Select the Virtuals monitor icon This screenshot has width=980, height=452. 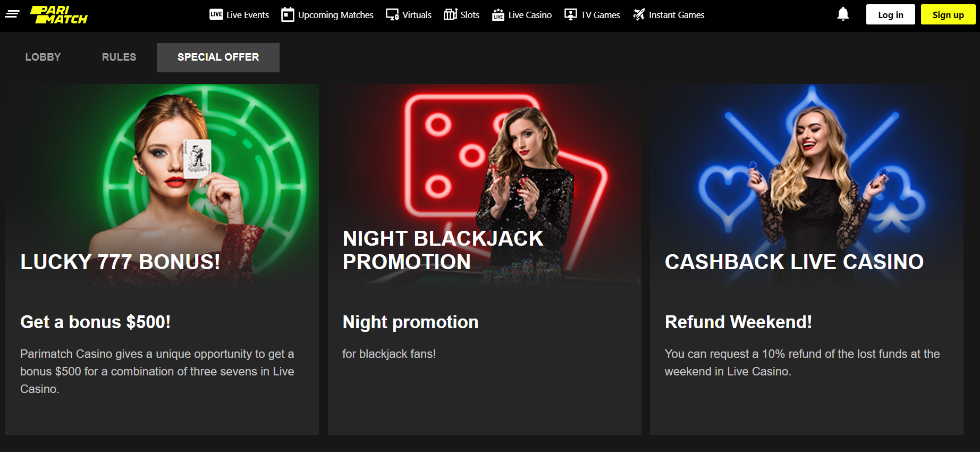pyautogui.click(x=392, y=14)
